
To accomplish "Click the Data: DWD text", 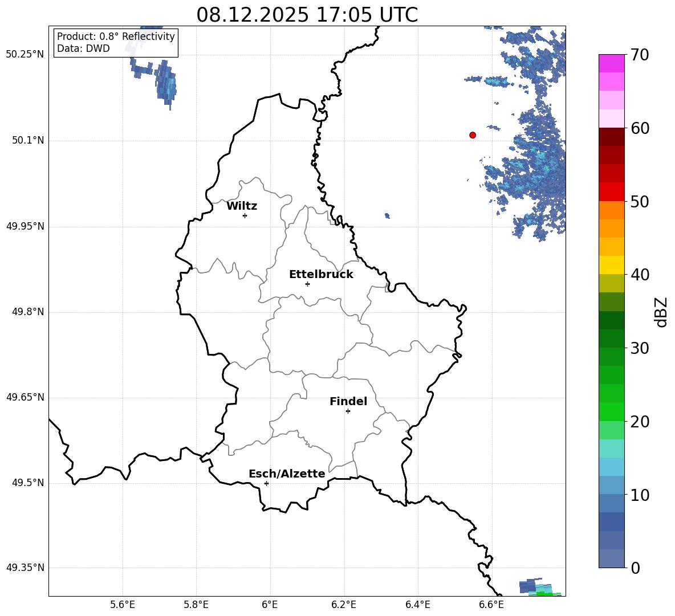I will click(x=83, y=48).
